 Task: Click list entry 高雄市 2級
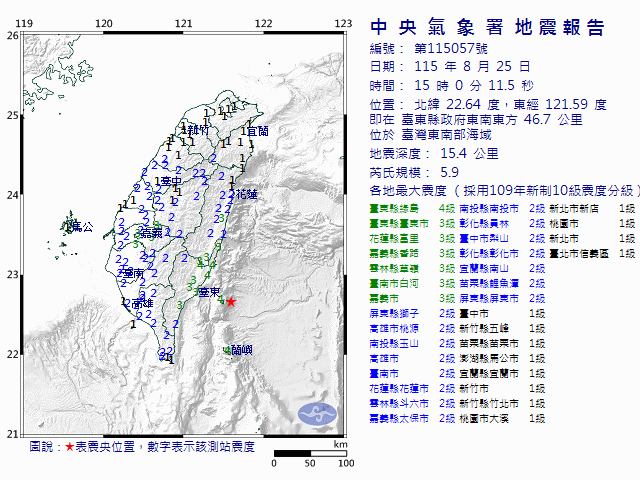coord(412,358)
